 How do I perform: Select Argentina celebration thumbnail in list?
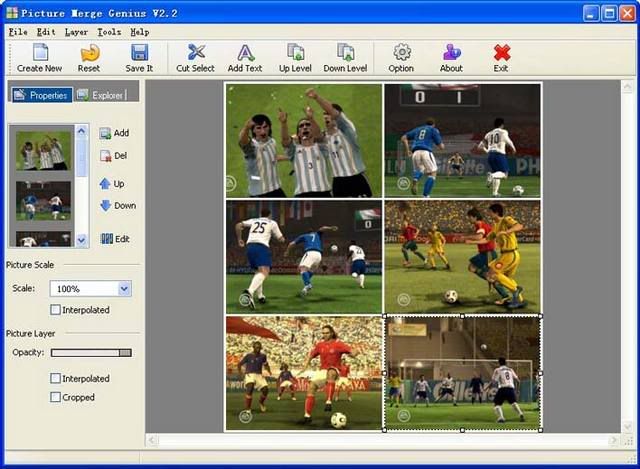[x=43, y=151]
